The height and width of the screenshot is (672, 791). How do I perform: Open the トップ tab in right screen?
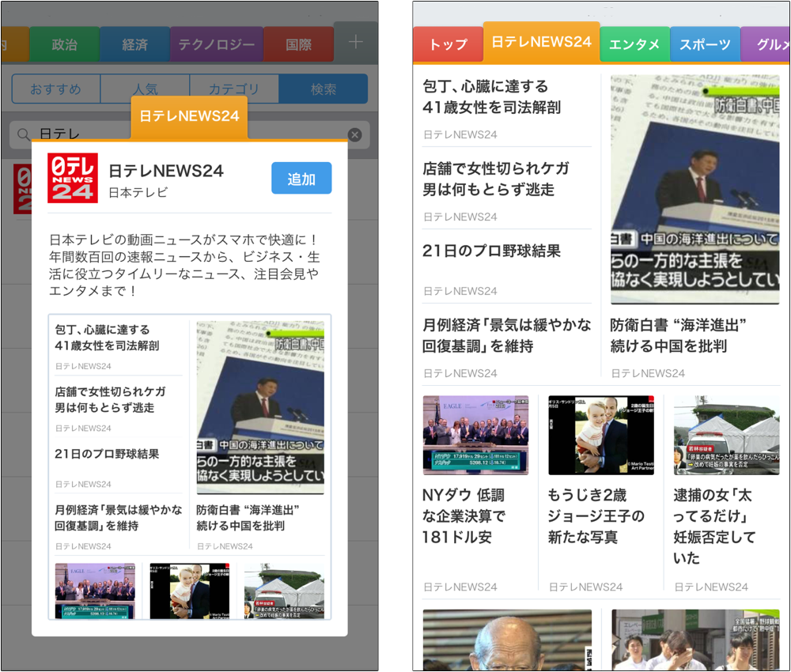coord(448,45)
